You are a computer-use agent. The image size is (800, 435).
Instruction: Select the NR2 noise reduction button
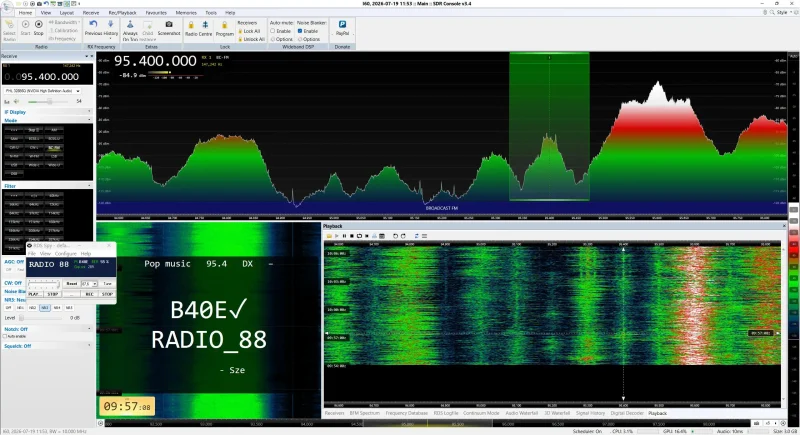[32, 308]
